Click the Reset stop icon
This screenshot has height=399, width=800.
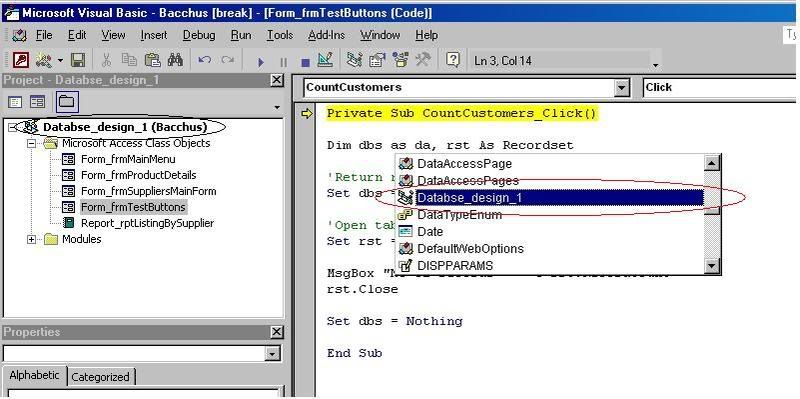(x=305, y=62)
